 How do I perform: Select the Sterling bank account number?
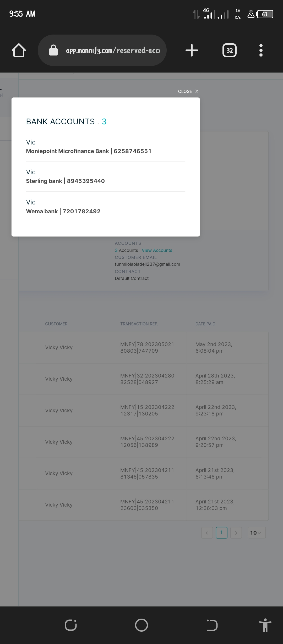(86, 181)
